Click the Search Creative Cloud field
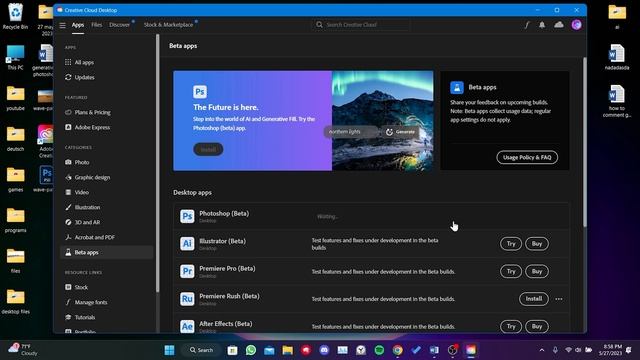This screenshot has height=360, width=640. (x=361, y=25)
